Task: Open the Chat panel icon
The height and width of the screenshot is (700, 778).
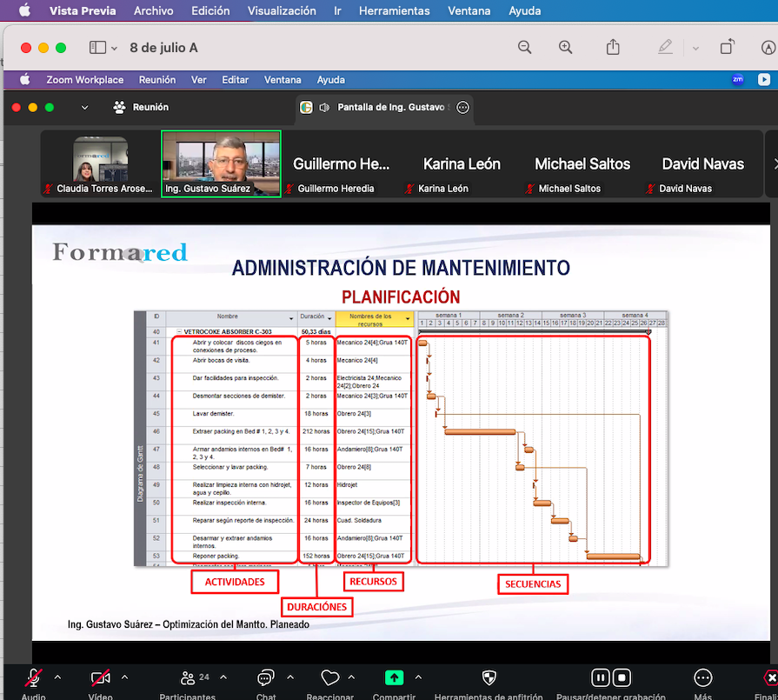Action: (265, 677)
